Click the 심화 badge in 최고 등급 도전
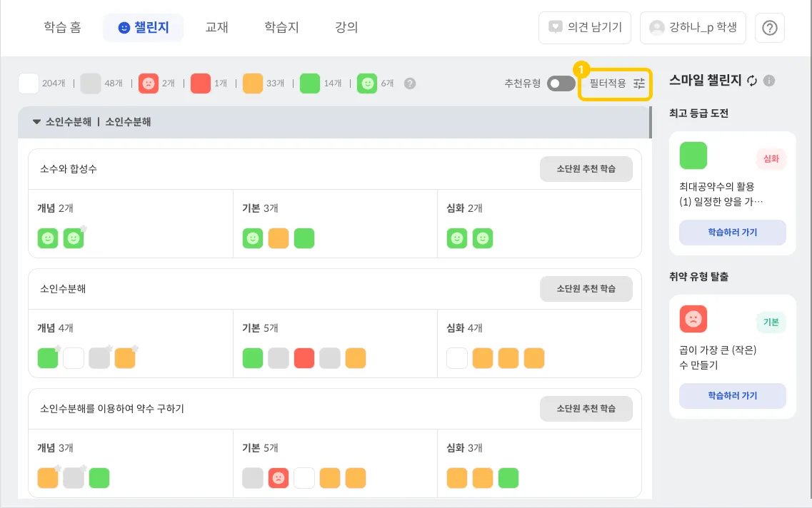The width and height of the screenshot is (812, 508). point(771,159)
